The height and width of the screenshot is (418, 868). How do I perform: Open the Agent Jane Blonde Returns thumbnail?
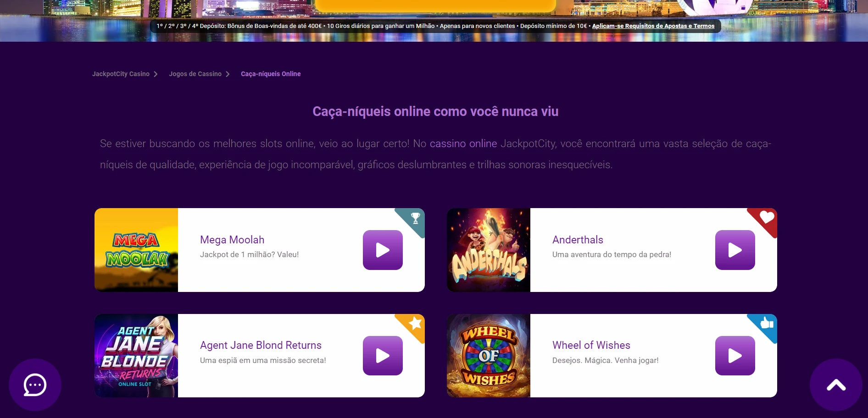point(136,356)
